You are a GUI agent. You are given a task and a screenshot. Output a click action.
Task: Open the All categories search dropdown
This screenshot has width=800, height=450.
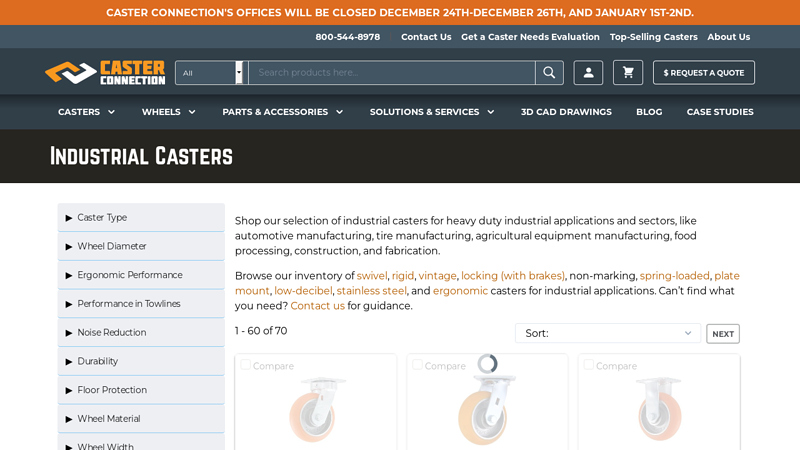tap(210, 73)
